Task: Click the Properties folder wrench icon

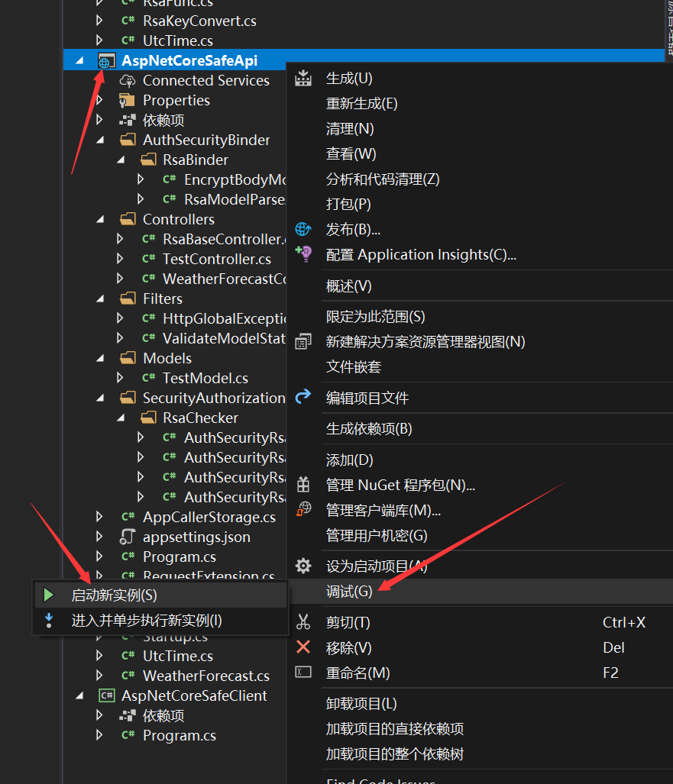Action: [127, 101]
